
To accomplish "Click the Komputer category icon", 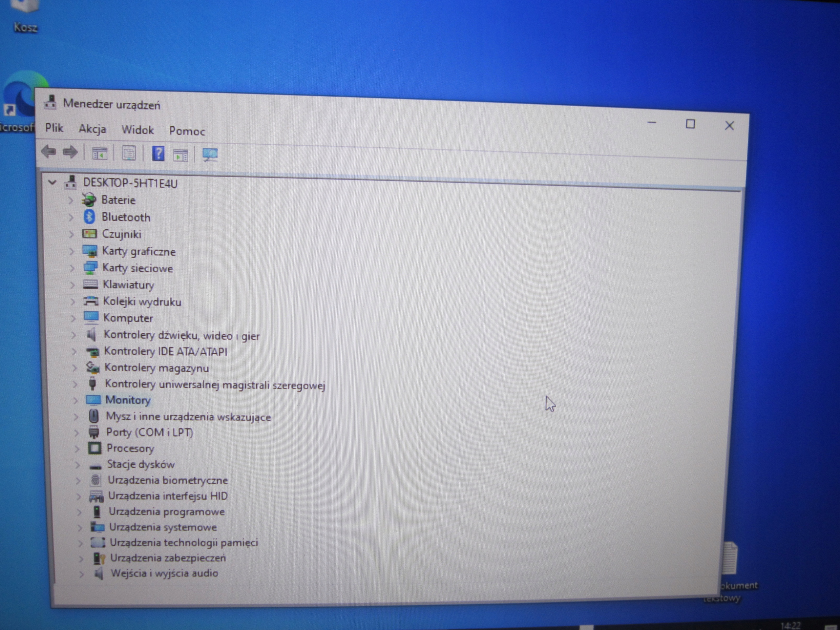I will [91, 318].
